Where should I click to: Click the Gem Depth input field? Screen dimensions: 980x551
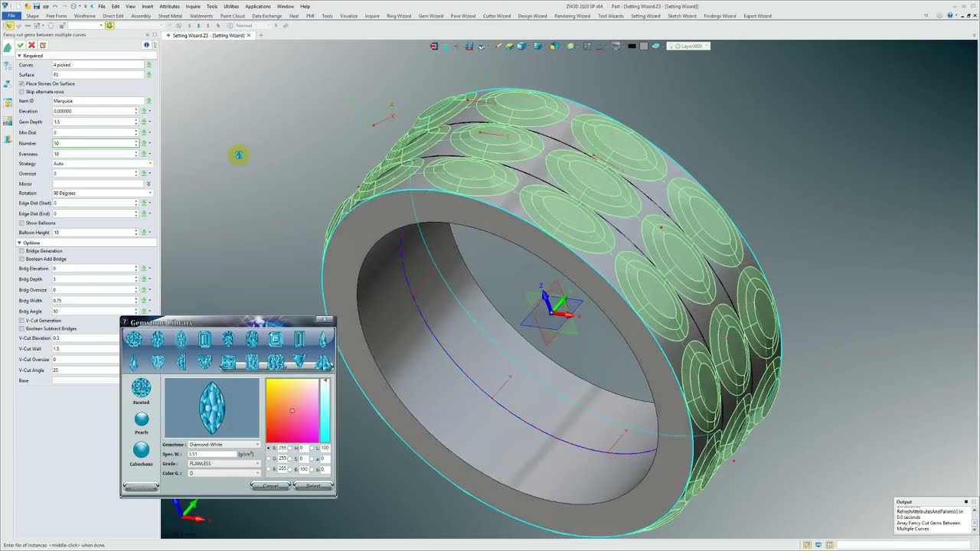(94, 122)
